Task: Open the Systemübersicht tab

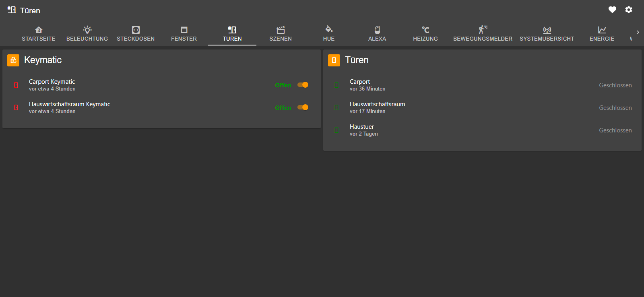Action: tap(547, 34)
